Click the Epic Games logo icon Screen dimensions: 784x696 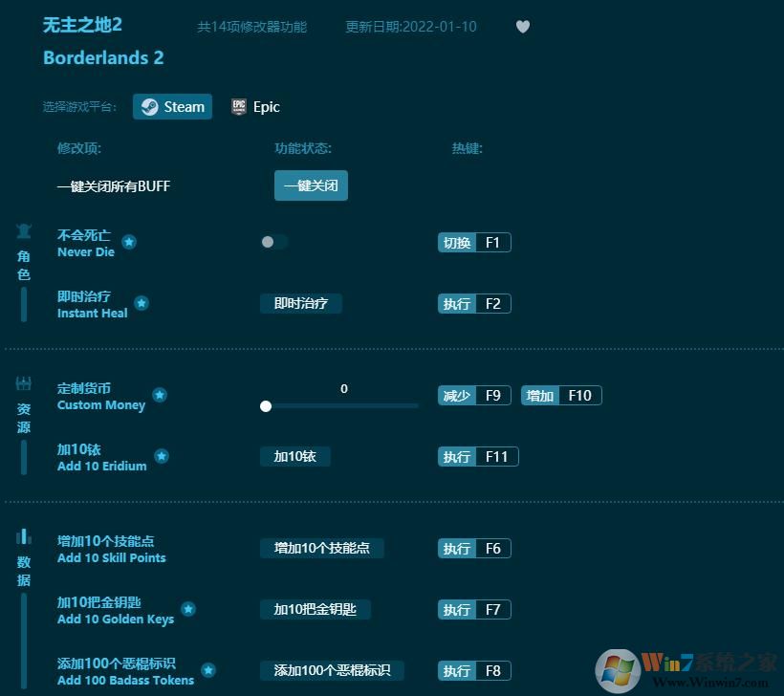point(238,106)
